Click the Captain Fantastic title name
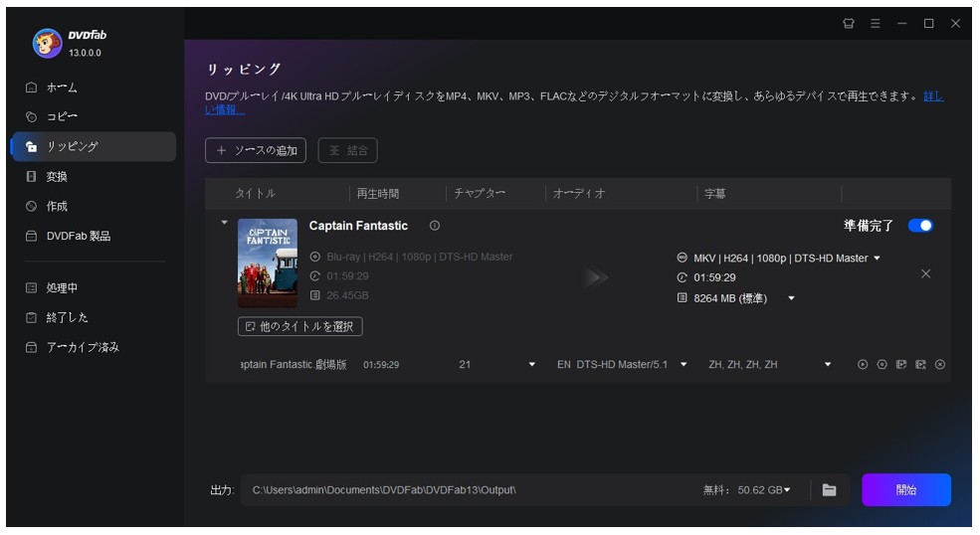Viewport: 980px width, 535px height. (x=358, y=226)
